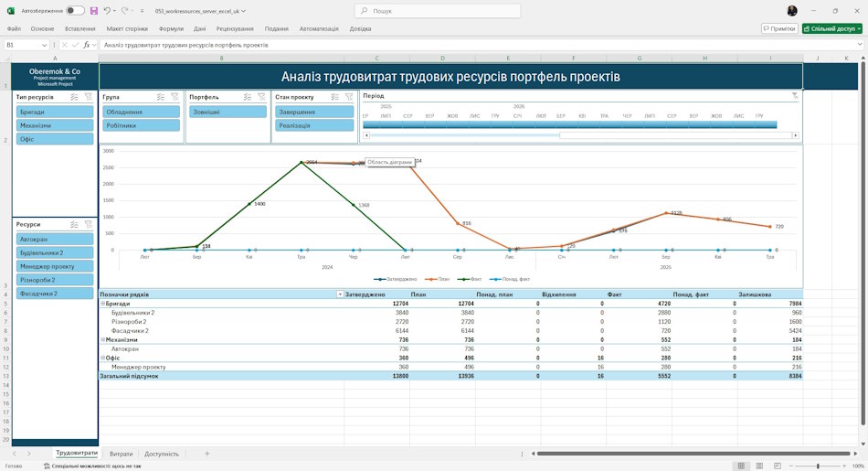Clear filter on Група slicer

pyautogui.click(x=175, y=97)
